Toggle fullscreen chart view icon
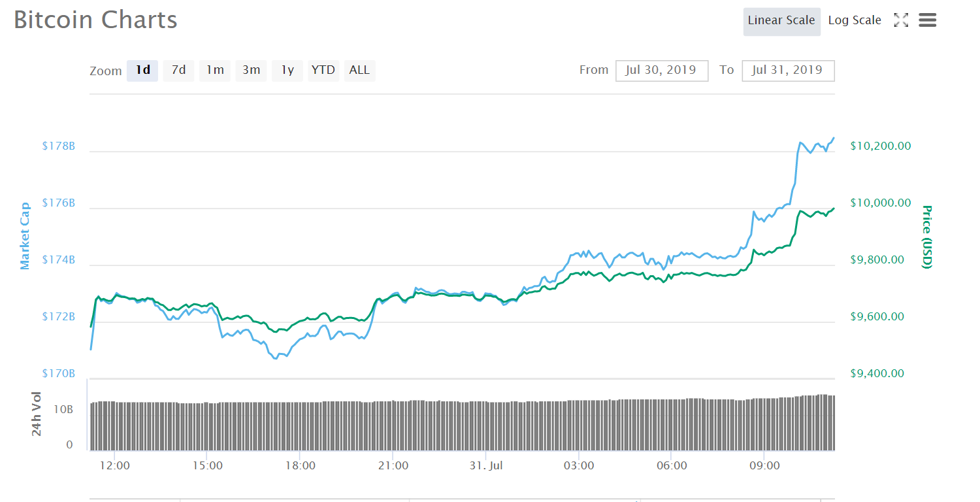The width and height of the screenshot is (980, 502). [x=901, y=20]
